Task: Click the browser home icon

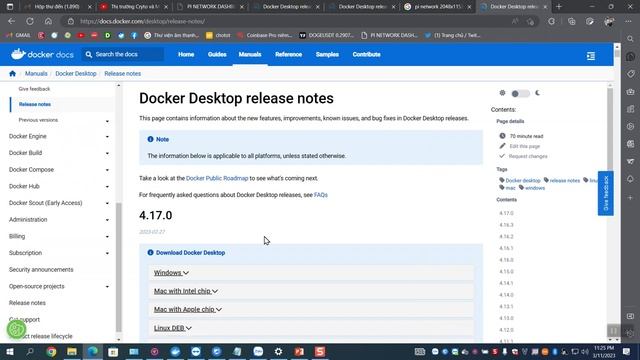Action: tap(48, 21)
